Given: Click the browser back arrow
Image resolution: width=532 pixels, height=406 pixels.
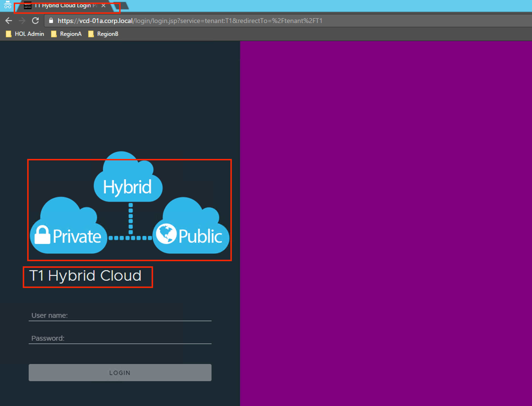Looking at the screenshot, I should (9, 21).
